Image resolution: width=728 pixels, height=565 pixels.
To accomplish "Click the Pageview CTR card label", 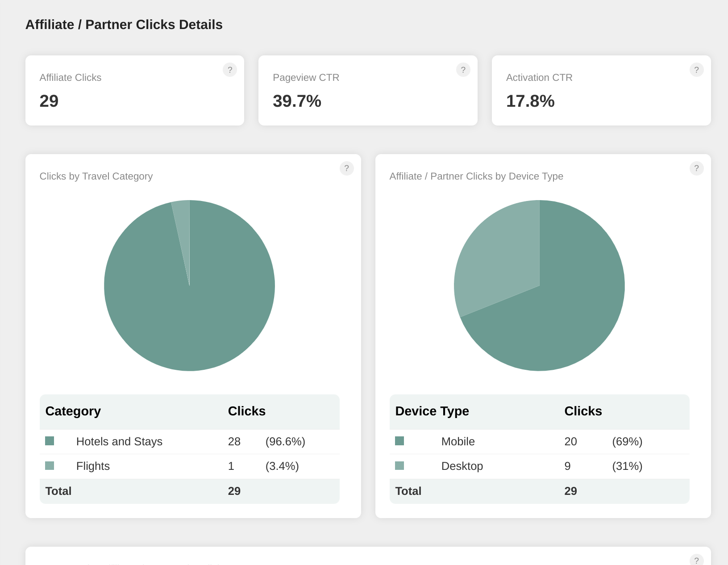I will [306, 77].
